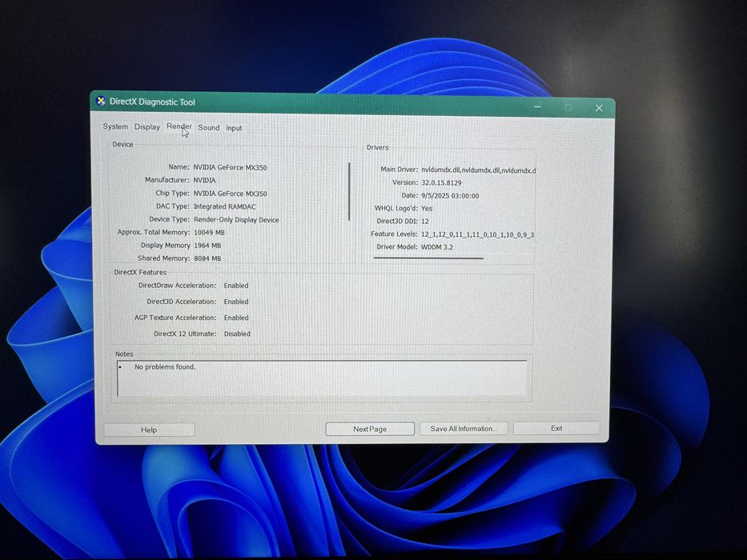Viewport: 747px width, 560px height.
Task: Open the System tab
Action: (x=115, y=126)
